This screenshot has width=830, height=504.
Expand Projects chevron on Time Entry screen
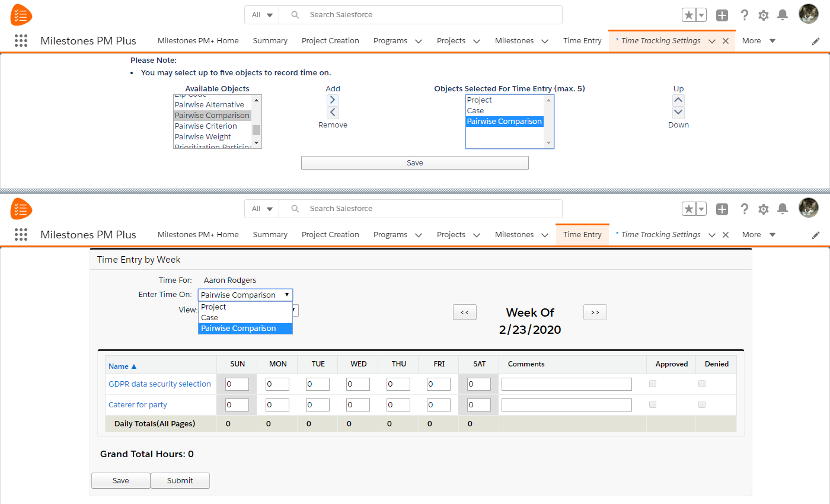click(476, 235)
